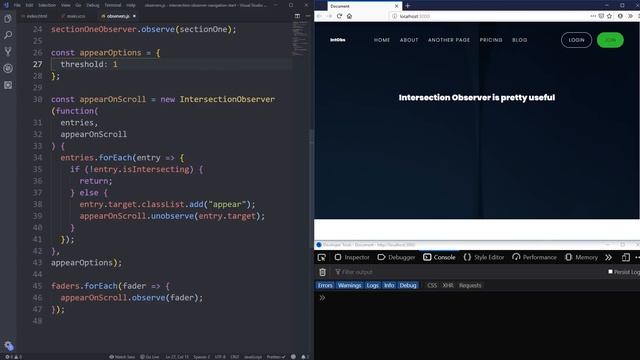Click the LOGIN button on the webpage
Viewport: 640px width, 360px height.
[576, 40]
